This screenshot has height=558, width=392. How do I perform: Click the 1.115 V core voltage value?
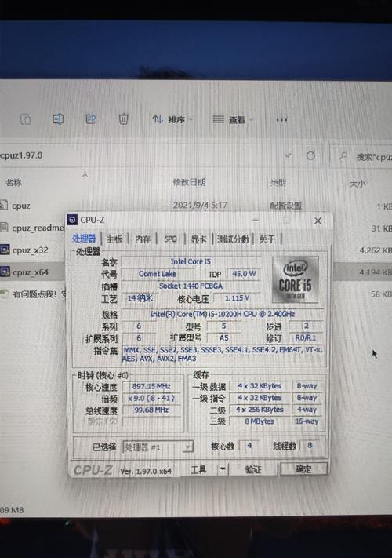coord(237,298)
